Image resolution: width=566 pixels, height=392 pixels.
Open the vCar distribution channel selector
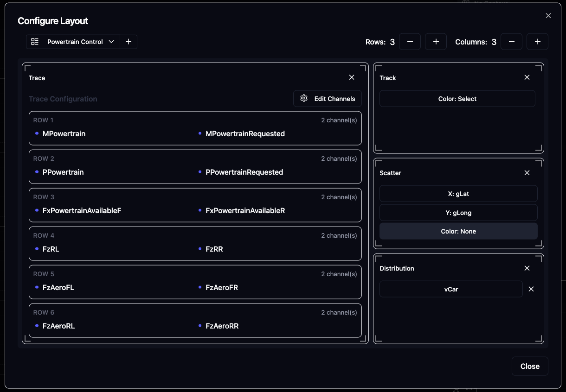pyautogui.click(x=451, y=289)
